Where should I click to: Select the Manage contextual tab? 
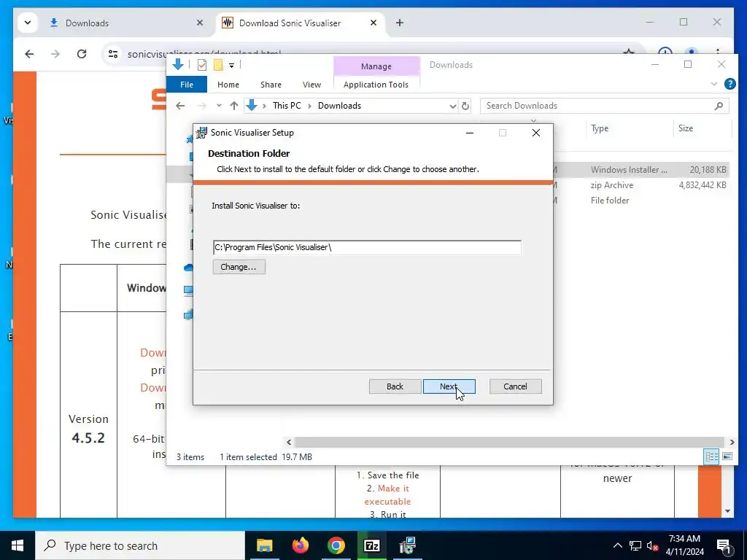pyautogui.click(x=376, y=66)
